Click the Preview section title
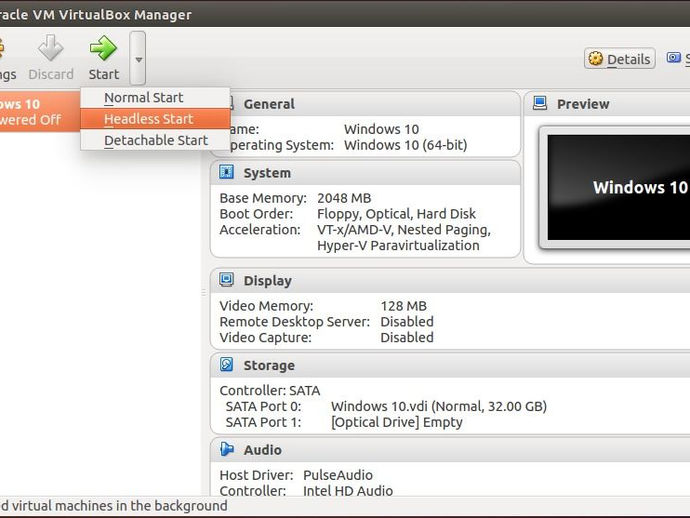Image resolution: width=690 pixels, height=518 pixels. [x=583, y=104]
